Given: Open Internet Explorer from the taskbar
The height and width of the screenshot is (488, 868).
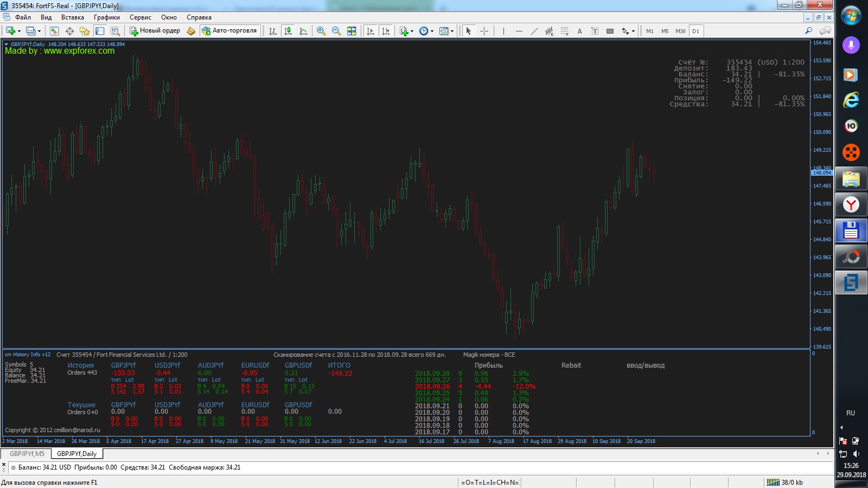Looking at the screenshot, I should 851,100.
